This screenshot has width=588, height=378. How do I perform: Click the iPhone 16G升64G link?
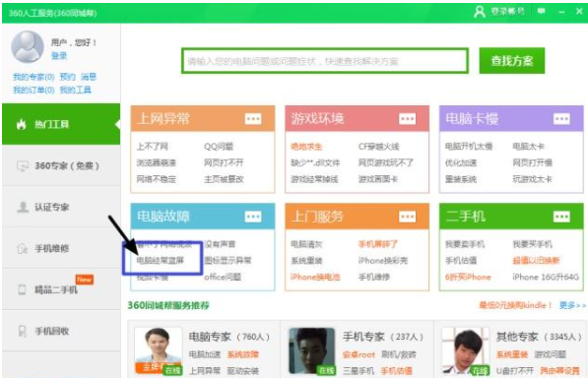pos(546,277)
